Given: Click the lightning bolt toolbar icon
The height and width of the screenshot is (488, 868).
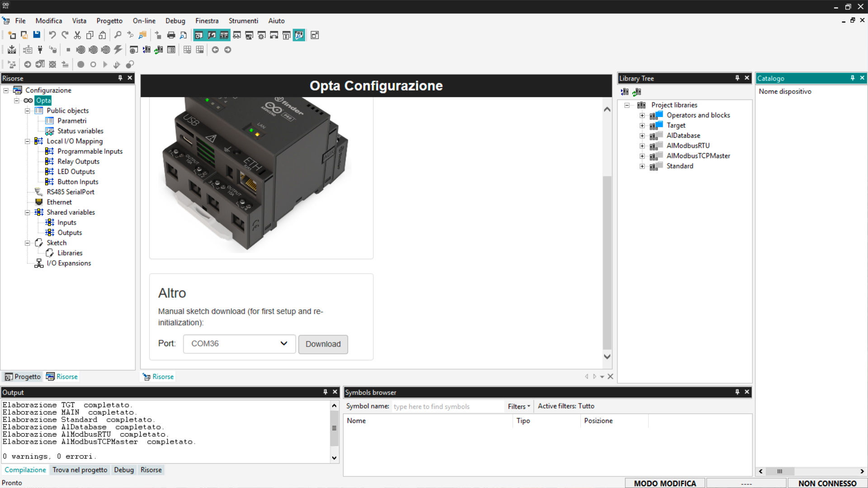Looking at the screenshot, I should [118, 50].
